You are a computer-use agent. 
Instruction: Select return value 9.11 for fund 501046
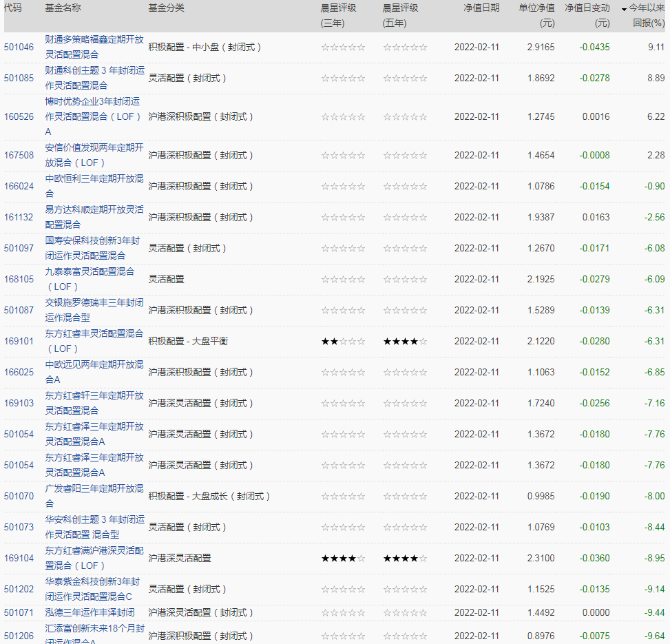pyautogui.click(x=656, y=47)
